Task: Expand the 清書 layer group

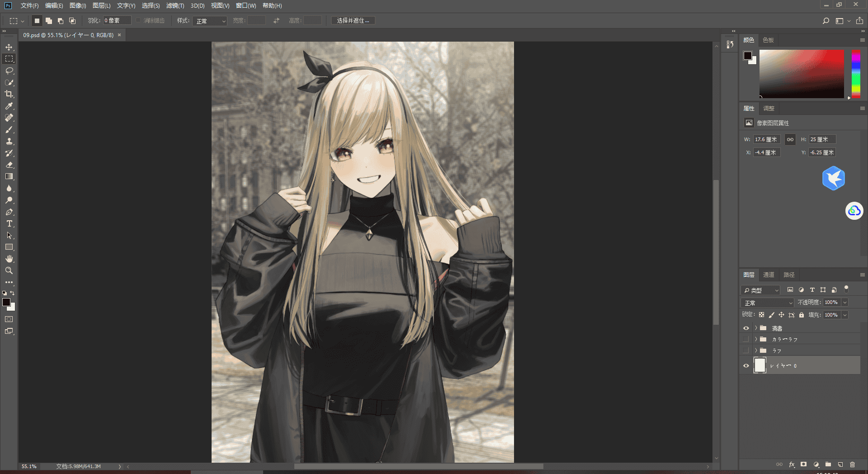Action: (x=756, y=328)
